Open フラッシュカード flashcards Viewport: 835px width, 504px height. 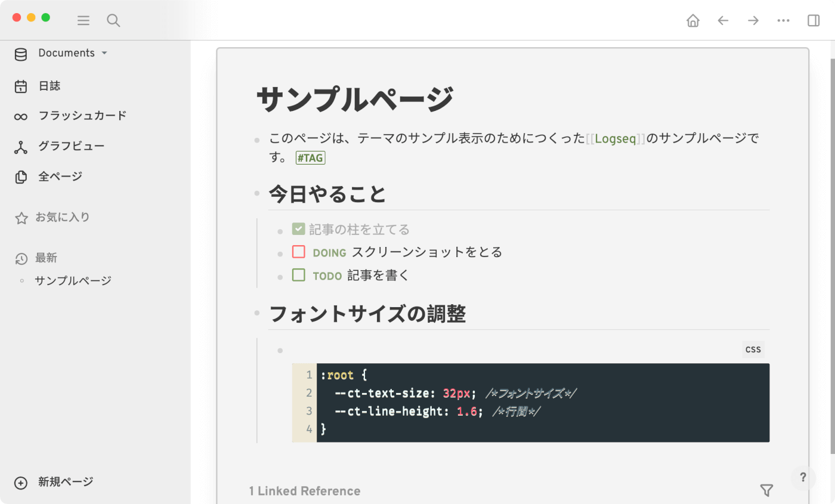tap(81, 116)
